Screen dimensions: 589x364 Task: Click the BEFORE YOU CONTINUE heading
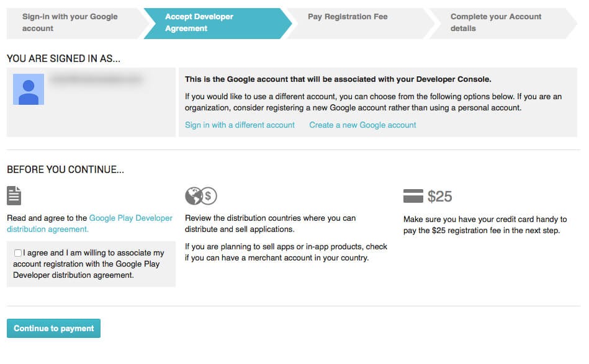64,169
